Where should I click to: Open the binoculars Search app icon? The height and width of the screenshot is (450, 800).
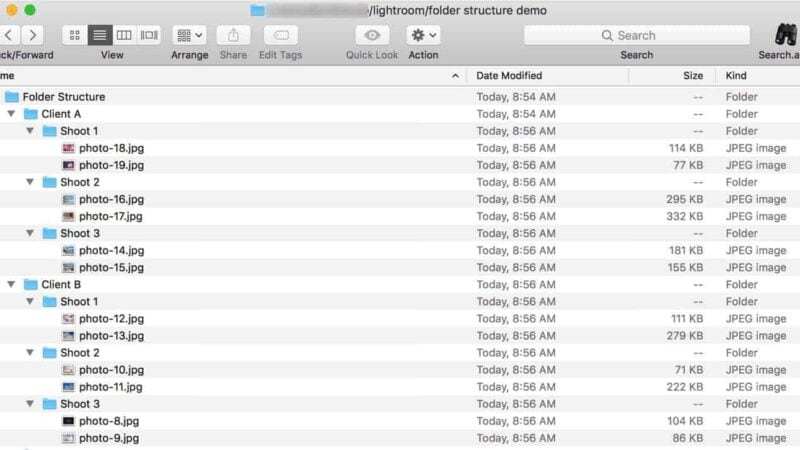point(786,35)
